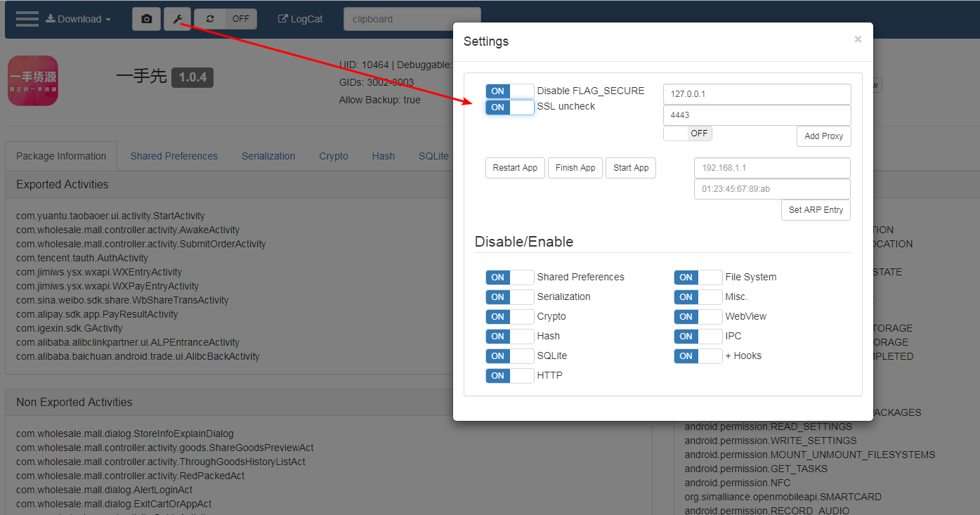Click the proxy port field 4443

(757, 115)
